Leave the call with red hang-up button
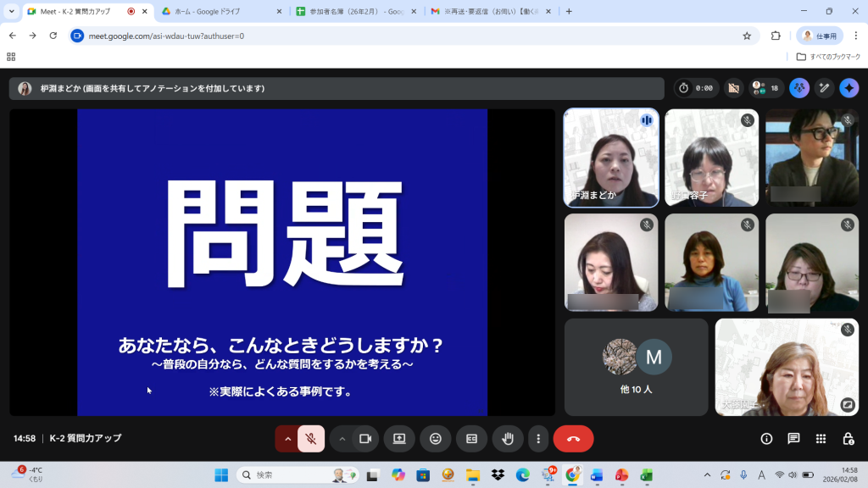The image size is (868, 488). (x=573, y=439)
